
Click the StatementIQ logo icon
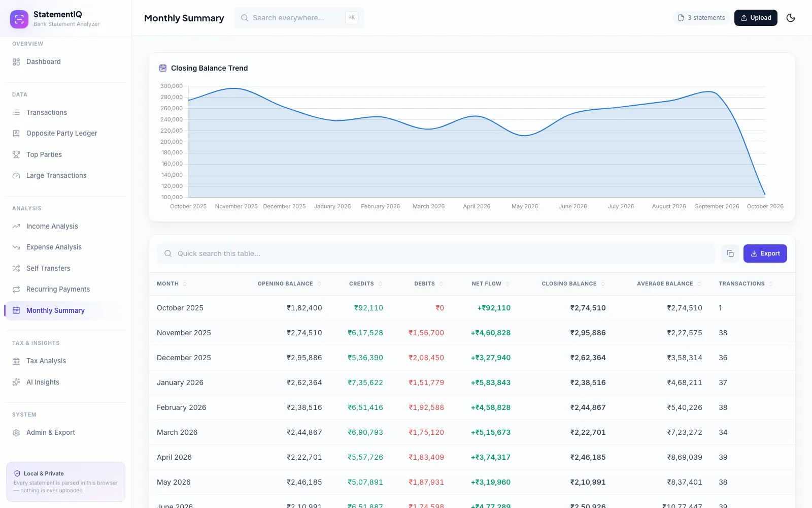tap(19, 19)
